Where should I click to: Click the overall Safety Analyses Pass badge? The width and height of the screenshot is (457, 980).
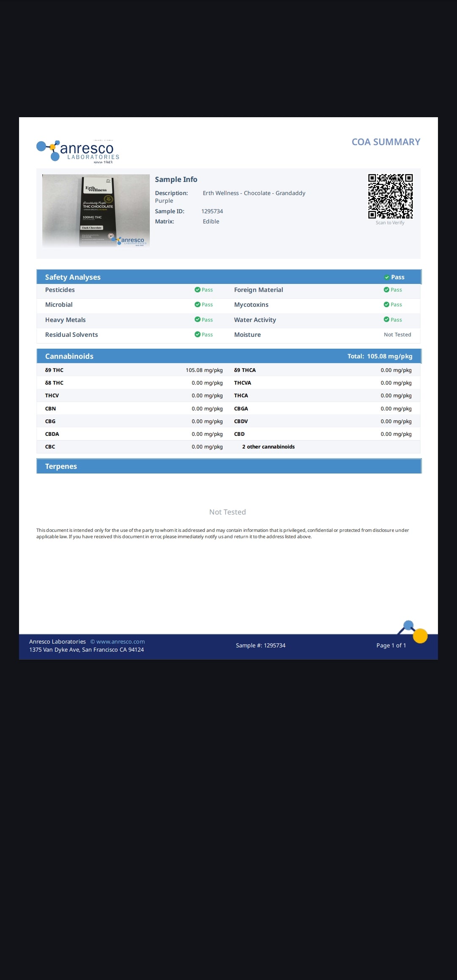394,277
